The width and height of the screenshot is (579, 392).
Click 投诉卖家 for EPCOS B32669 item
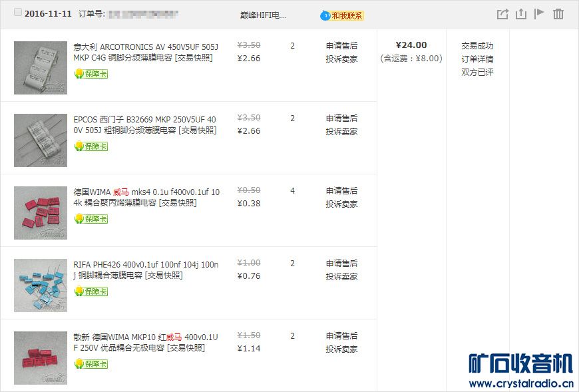[341, 131]
